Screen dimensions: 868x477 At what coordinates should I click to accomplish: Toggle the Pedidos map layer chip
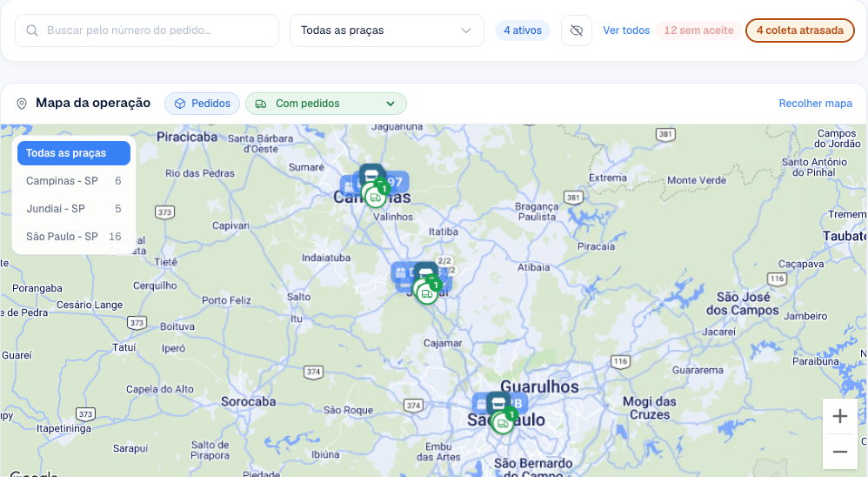[202, 104]
